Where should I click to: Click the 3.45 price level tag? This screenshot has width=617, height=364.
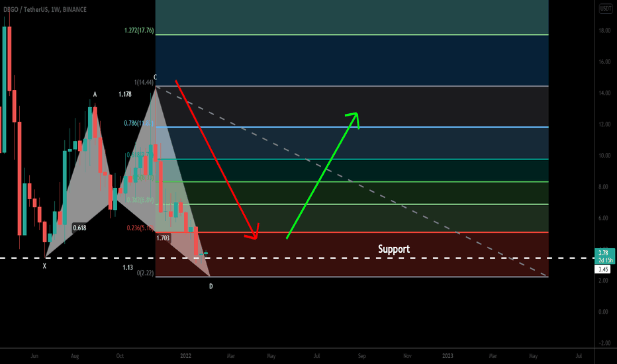point(603,269)
